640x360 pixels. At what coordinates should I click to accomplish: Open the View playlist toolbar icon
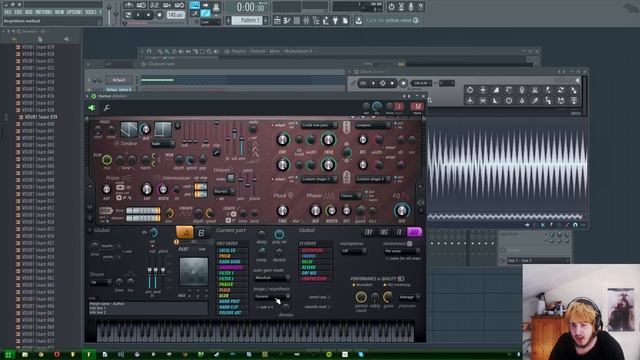pos(278,20)
